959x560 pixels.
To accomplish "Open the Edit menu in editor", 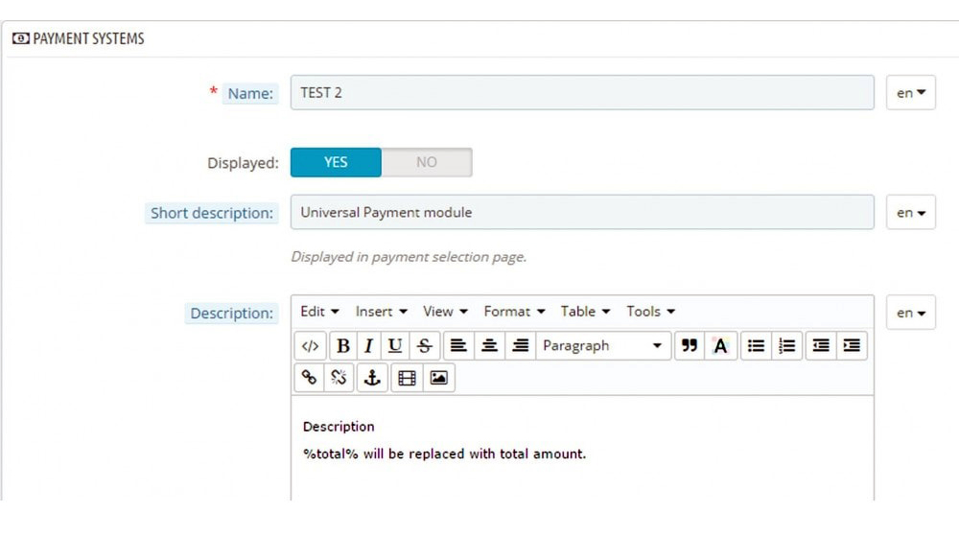I will [x=319, y=312].
